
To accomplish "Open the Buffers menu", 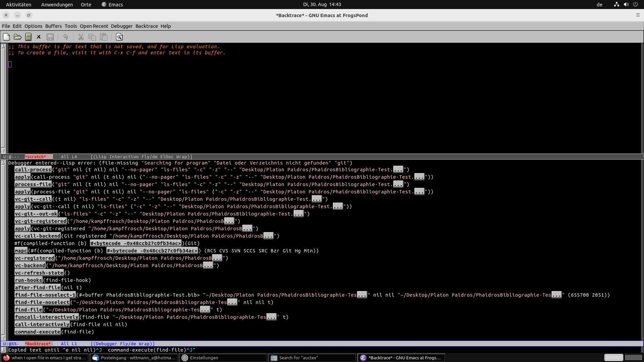I will (x=53, y=26).
